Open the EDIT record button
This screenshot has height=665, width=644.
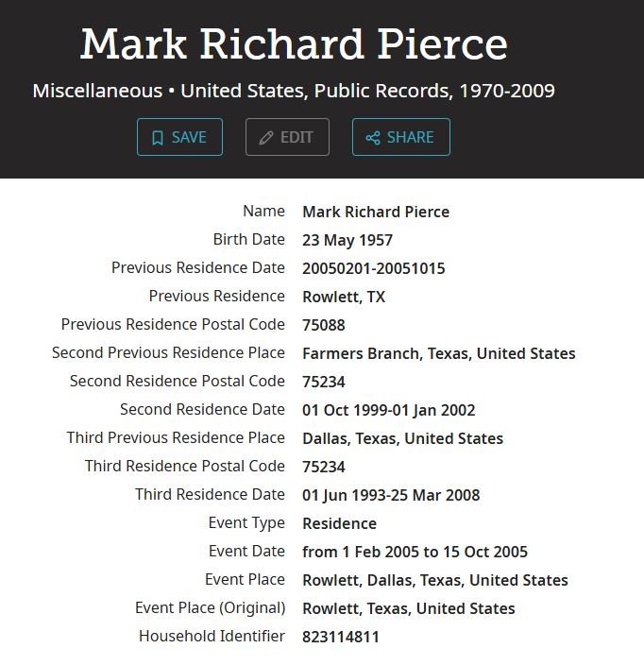pyautogui.click(x=287, y=137)
